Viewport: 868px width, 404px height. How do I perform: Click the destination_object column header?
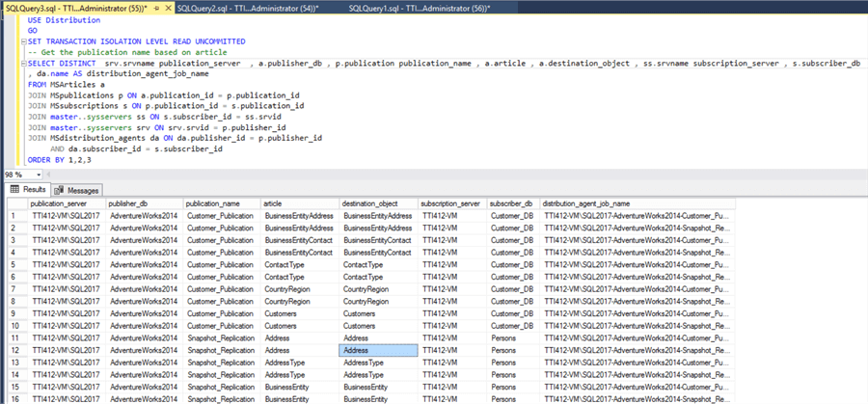[x=378, y=203]
